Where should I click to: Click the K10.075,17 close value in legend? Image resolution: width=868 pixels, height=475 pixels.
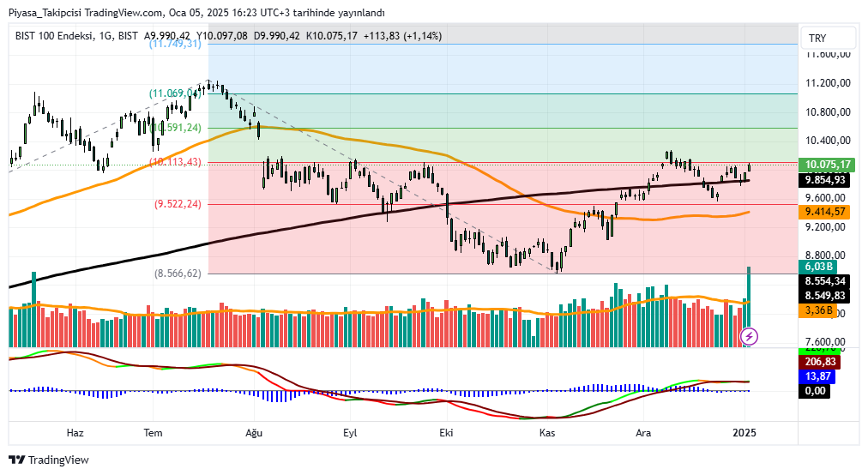point(332,36)
